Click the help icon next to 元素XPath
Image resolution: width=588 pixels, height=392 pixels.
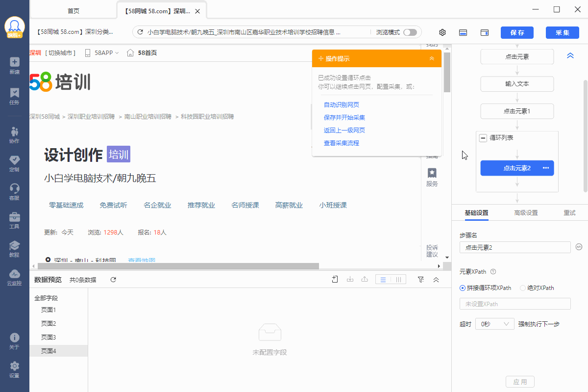493,271
